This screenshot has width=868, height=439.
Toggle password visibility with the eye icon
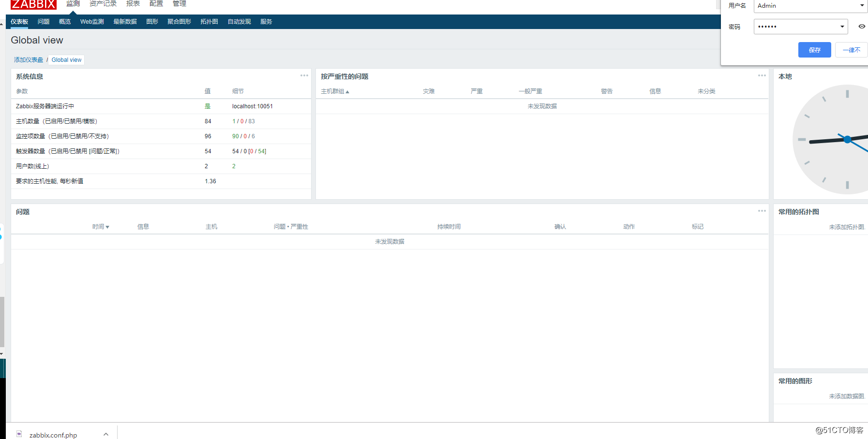point(861,27)
